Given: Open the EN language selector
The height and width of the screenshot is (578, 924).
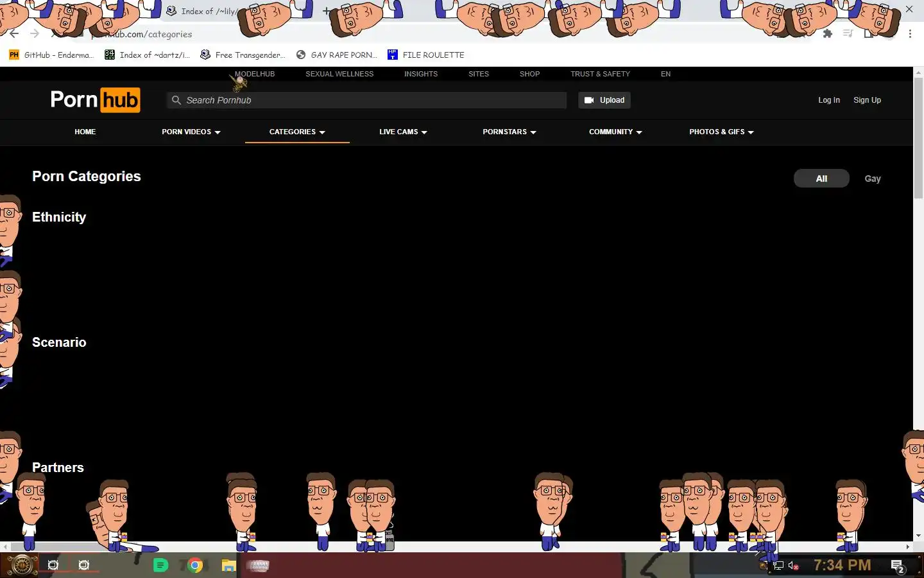Looking at the screenshot, I should 665,74.
